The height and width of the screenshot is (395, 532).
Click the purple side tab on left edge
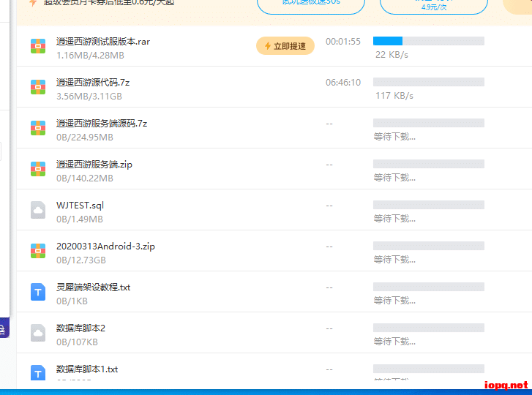pos(4,328)
